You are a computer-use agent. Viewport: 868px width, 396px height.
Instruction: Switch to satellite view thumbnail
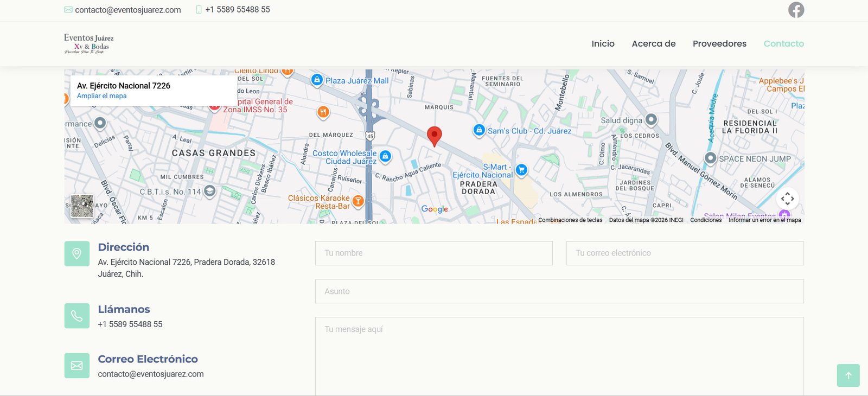click(x=82, y=206)
